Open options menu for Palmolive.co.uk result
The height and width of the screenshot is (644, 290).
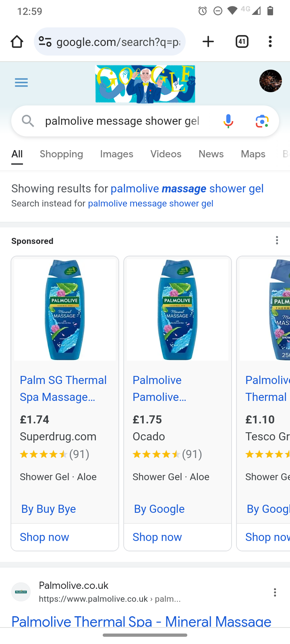275,592
